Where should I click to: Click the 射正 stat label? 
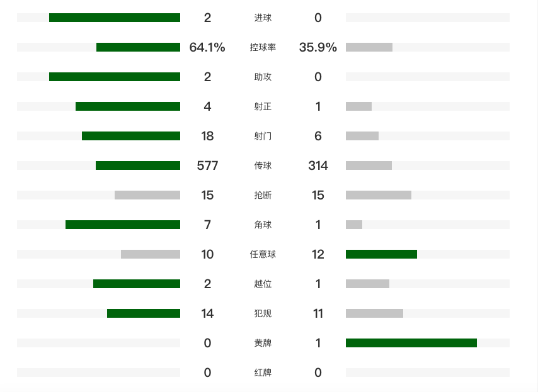[x=263, y=106]
